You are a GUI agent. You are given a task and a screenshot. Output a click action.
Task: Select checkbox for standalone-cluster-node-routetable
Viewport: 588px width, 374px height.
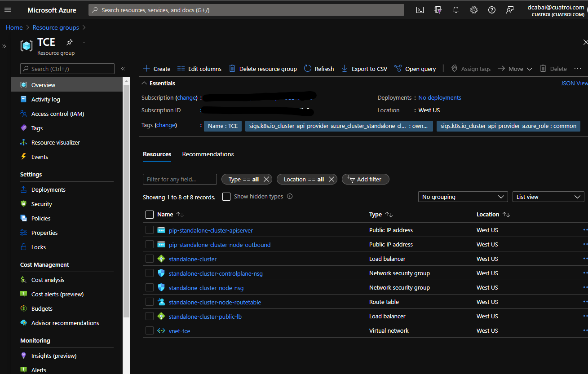click(150, 302)
